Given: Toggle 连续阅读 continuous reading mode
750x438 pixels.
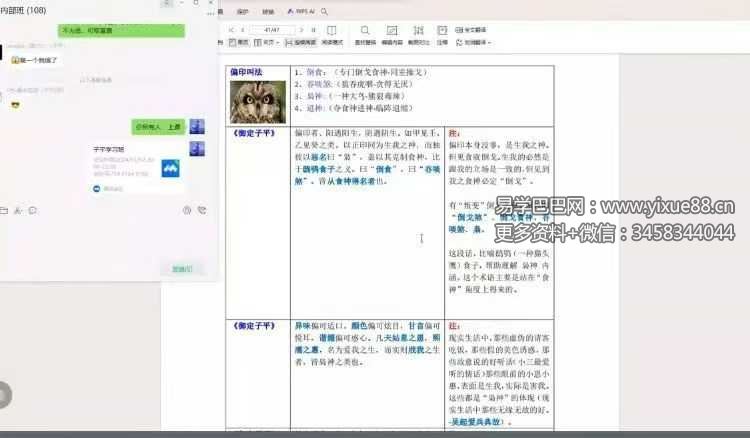Looking at the screenshot, I should (x=303, y=43).
